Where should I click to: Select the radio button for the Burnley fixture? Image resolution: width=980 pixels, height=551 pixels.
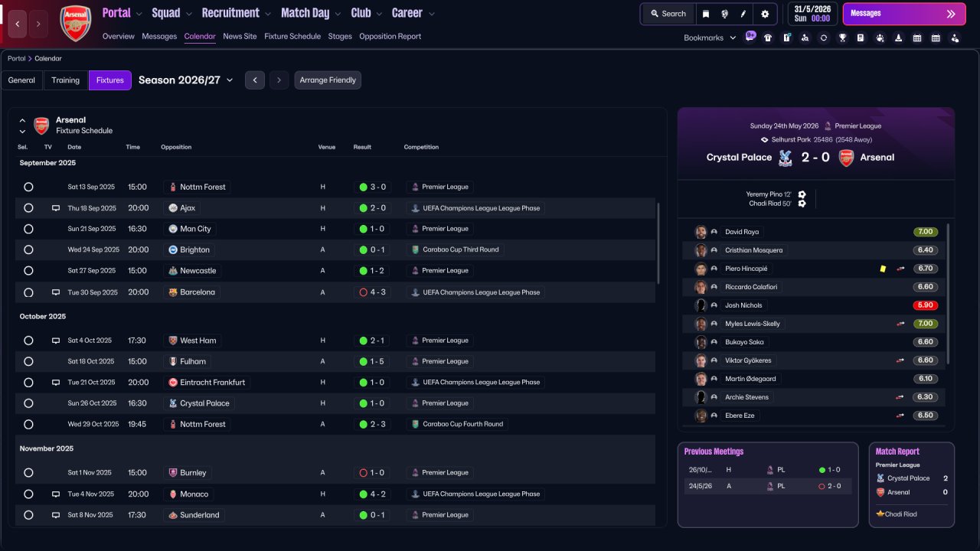(28, 473)
